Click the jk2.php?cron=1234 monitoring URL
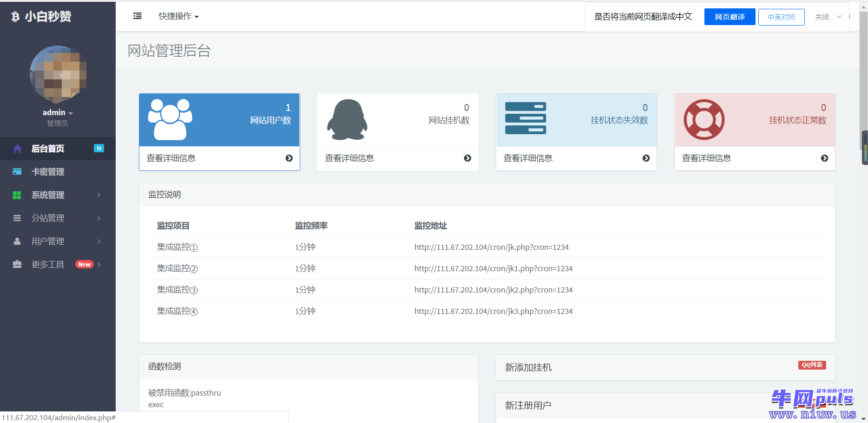 click(x=493, y=290)
